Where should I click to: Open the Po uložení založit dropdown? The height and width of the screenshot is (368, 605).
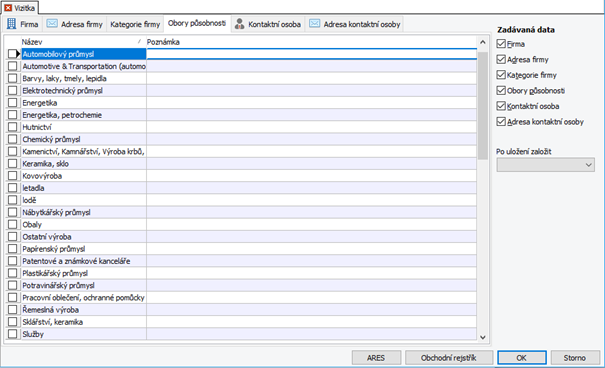(545, 165)
